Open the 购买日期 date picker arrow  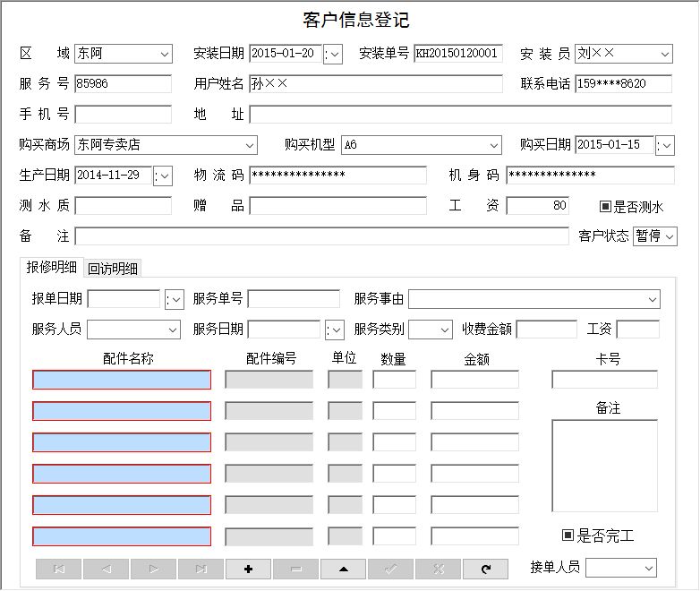pos(665,145)
